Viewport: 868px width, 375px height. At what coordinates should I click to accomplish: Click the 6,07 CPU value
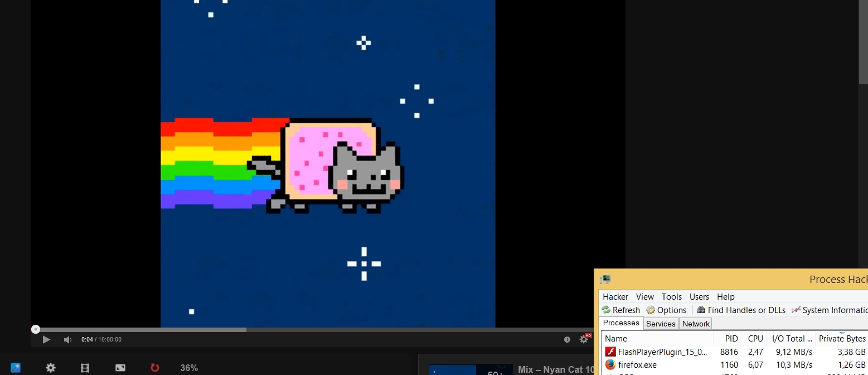(x=755, y=364)
